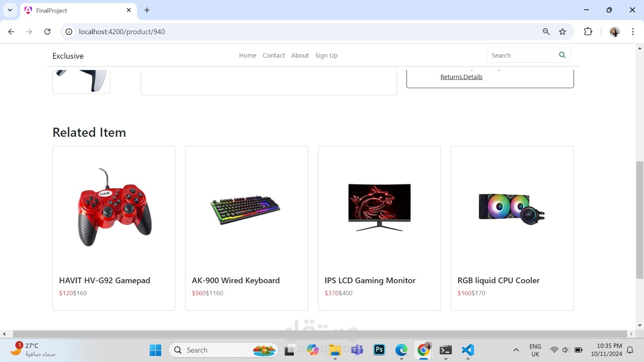This screenshot has width=644, height=362.
Task: Open the Returns Details link
Action: point(461,77)
